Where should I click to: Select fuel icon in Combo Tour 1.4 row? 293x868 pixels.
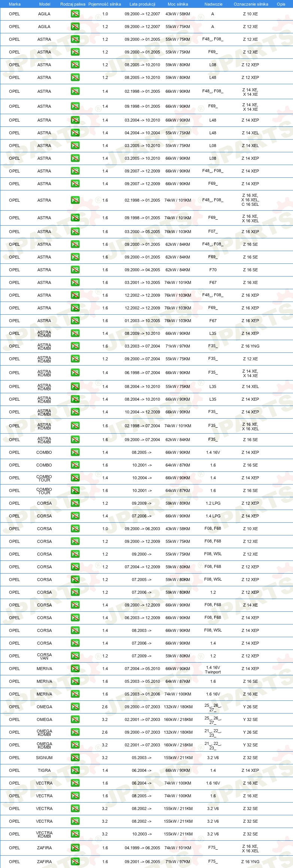point(75,478)
